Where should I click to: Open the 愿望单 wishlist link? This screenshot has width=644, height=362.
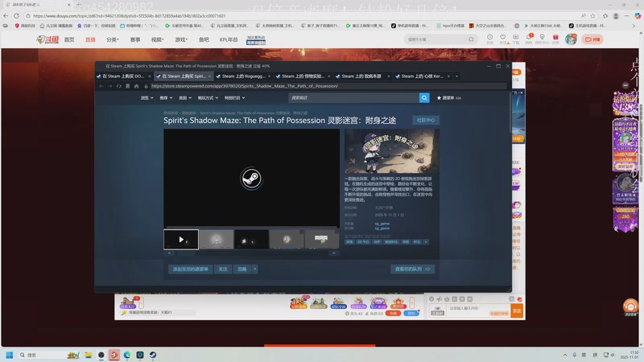[x=449, y=97]
